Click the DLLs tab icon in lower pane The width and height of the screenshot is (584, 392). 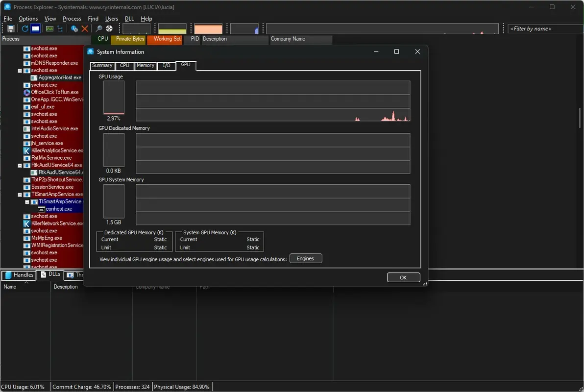44,274
